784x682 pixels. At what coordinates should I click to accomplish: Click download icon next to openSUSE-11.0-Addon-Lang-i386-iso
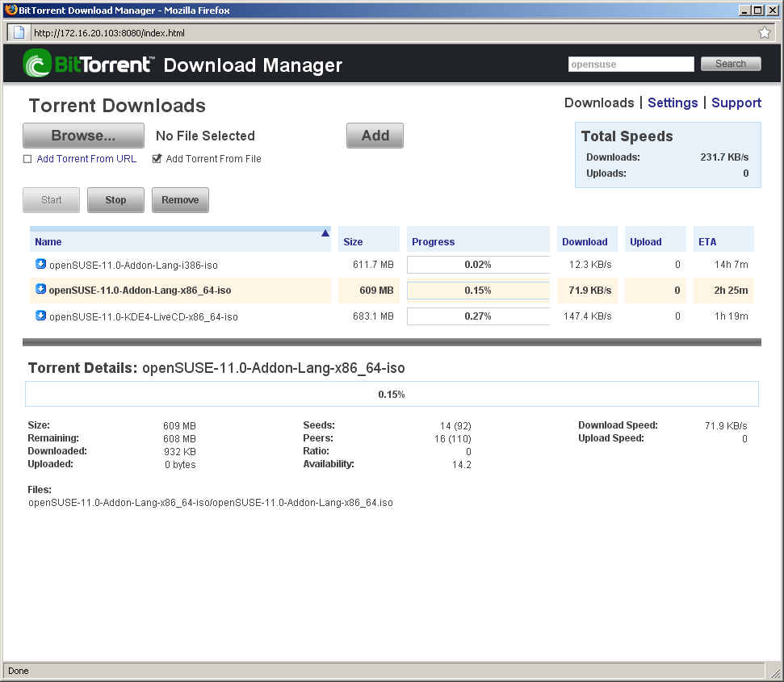click(x=41, y=264)
